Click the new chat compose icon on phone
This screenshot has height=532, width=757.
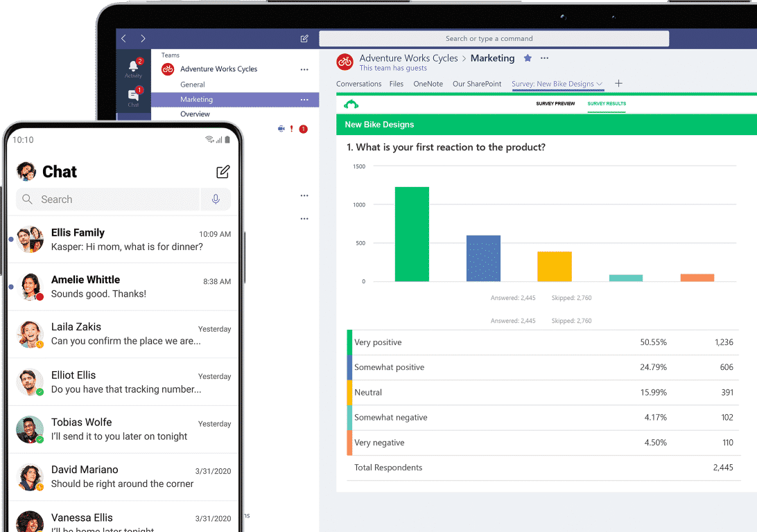(223, 172)
